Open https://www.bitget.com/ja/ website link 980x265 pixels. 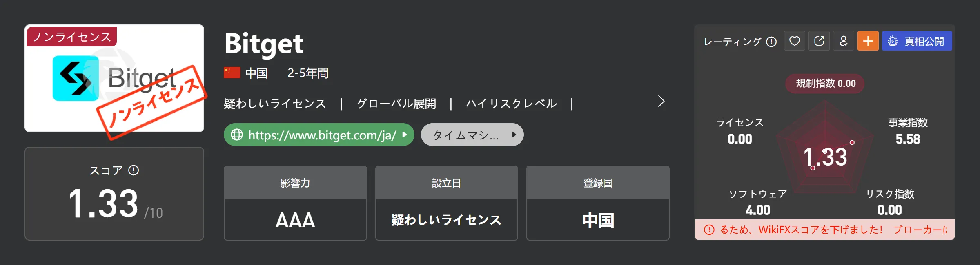click(319, 135)
